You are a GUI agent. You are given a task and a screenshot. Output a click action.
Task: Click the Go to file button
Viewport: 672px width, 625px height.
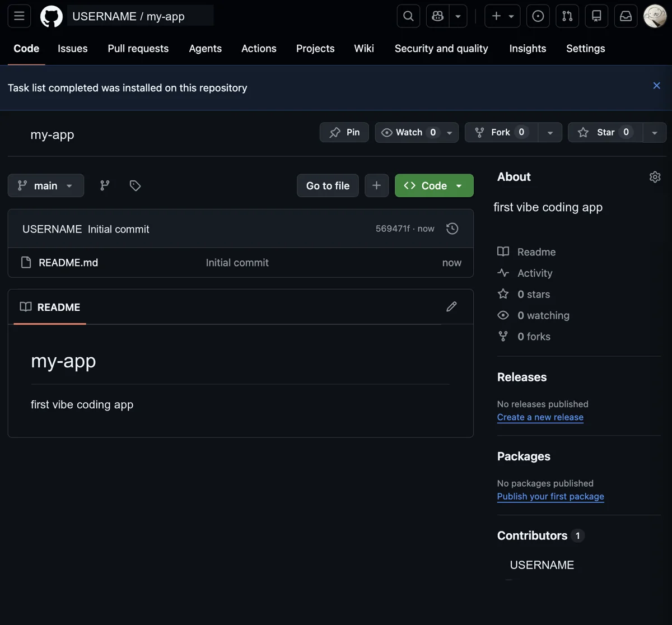click(328, 185)
